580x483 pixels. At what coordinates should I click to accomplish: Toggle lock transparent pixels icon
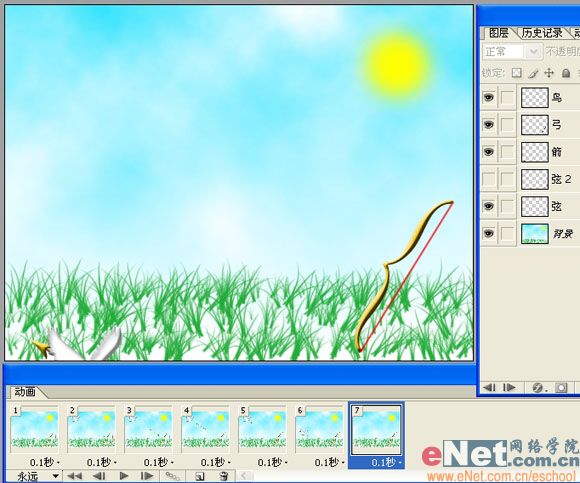tap(516, 73)
